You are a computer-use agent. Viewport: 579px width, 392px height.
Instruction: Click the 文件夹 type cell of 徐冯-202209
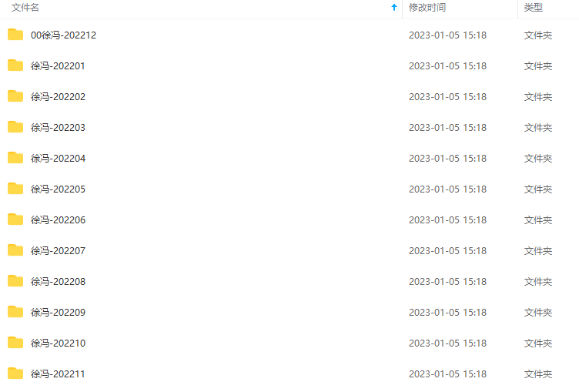pos(538,313)
